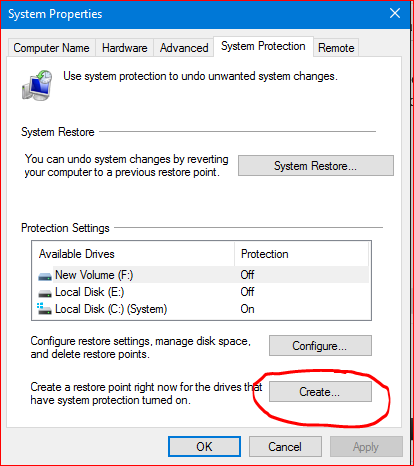
Task: Click the system protection computer icon
Action: tap(37, 85)
